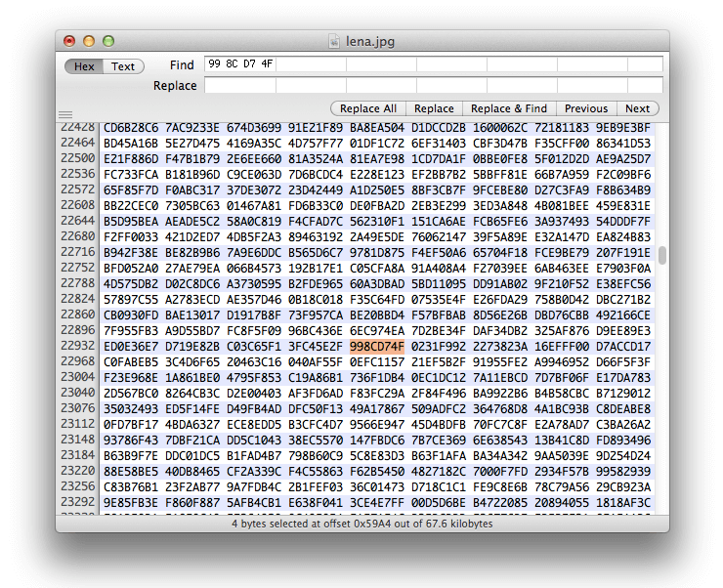Click hex group 0B18C018
The height and width of the screenshot is (588, 723).
tap(316, 300)
